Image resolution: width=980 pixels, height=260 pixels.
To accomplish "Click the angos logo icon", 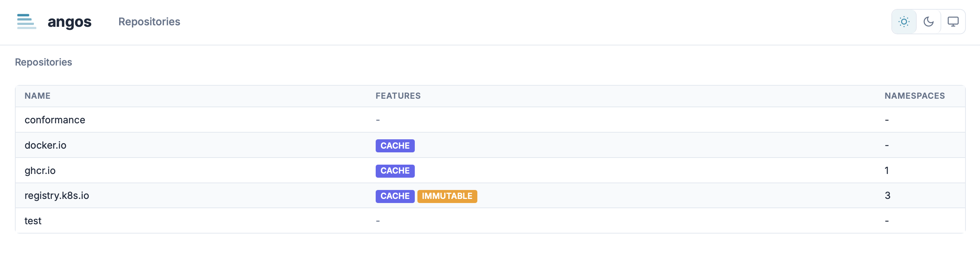I will click(26, 22).
